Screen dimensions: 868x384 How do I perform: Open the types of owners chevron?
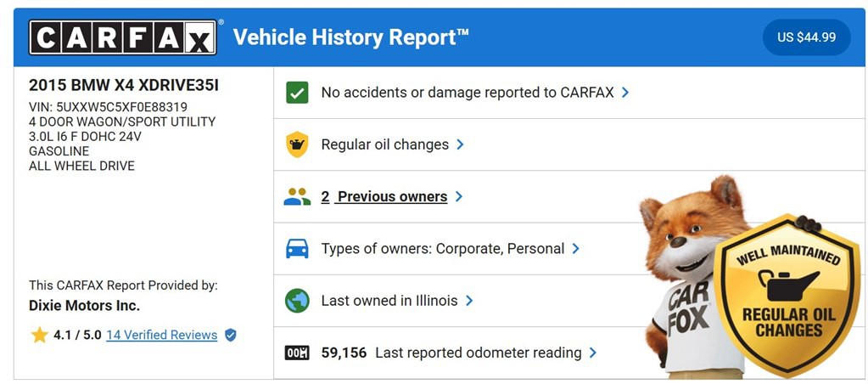tap(575, 249)
